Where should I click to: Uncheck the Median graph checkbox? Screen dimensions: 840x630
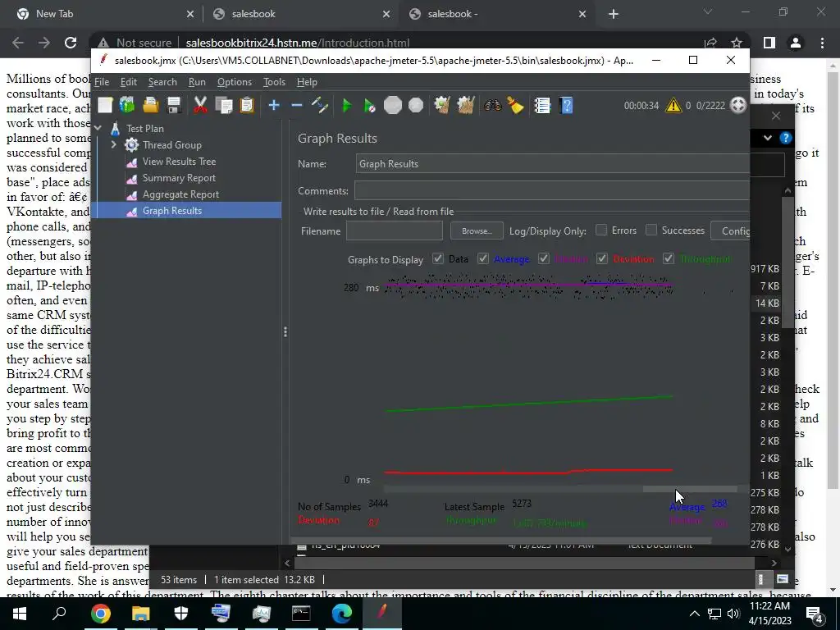point(544,258)
